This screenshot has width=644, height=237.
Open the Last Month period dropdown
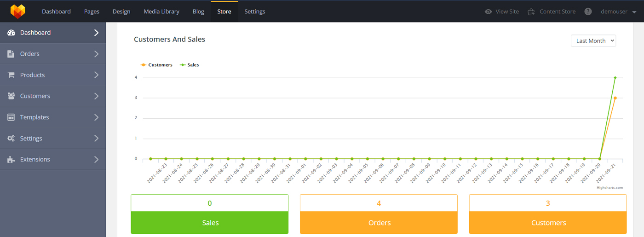pos(593,40)
